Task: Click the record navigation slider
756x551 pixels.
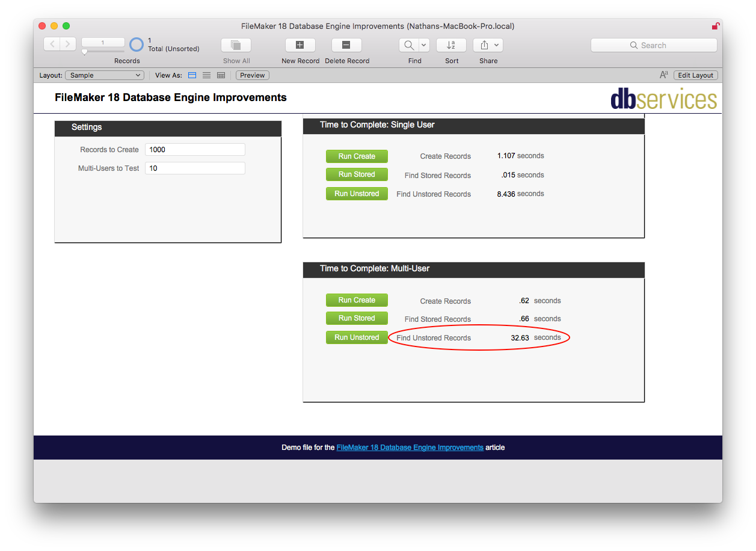Action: pos(103,52)
